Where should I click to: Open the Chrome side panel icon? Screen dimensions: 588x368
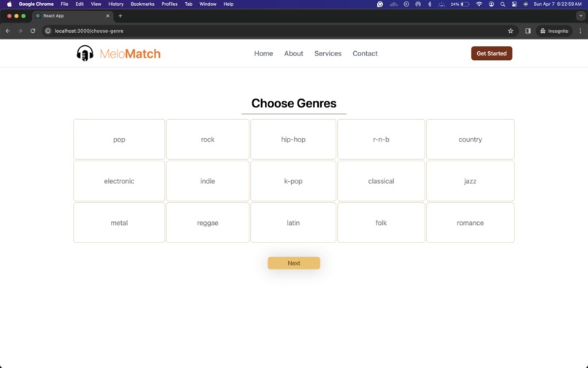coord(528,31)
